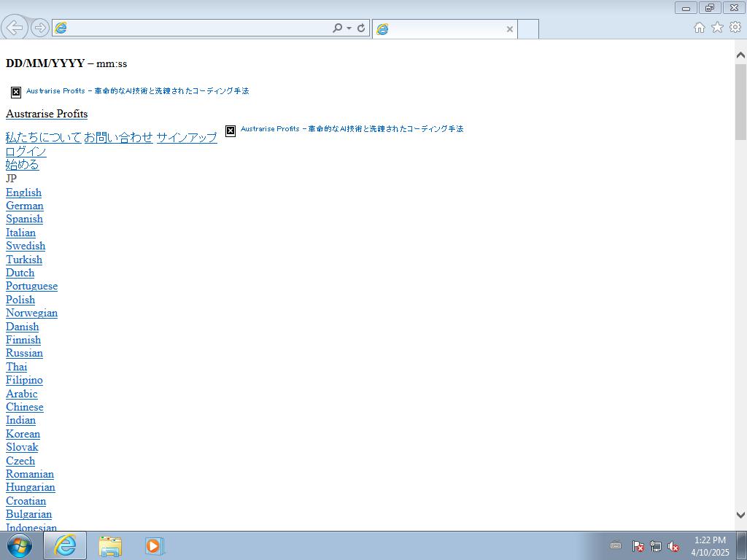Switch language to Portuguese
The image size is (747, 560).
click(32, 286)
